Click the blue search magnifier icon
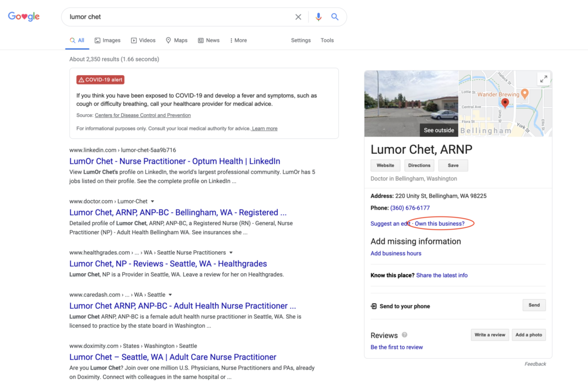This screenshot has width=588, height=388. [335, 17]
